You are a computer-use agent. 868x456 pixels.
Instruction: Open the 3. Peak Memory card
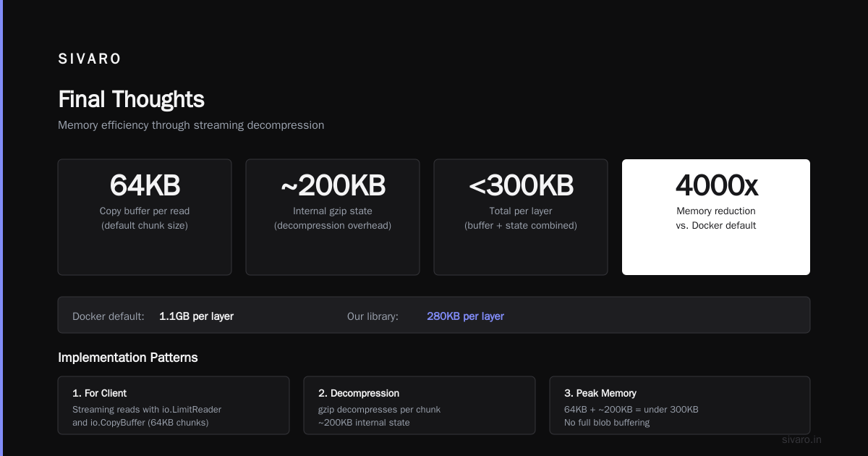(680, 405)
